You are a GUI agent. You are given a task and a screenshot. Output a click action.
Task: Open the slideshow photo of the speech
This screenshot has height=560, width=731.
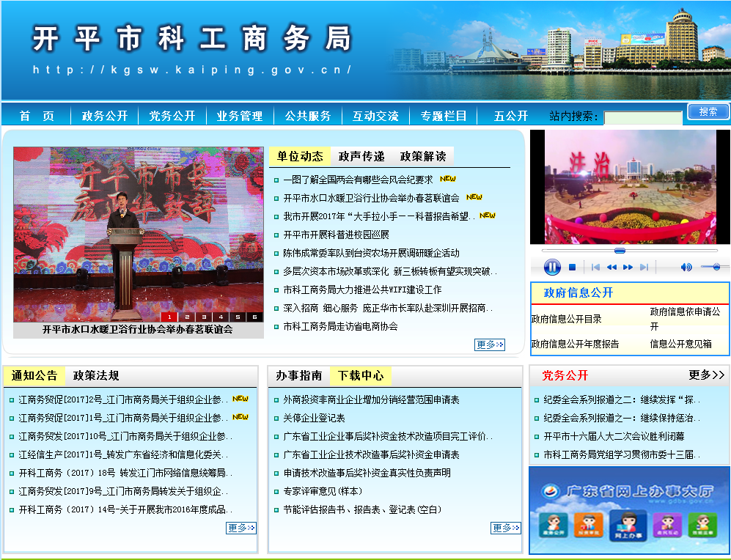[x=138, y=235]
